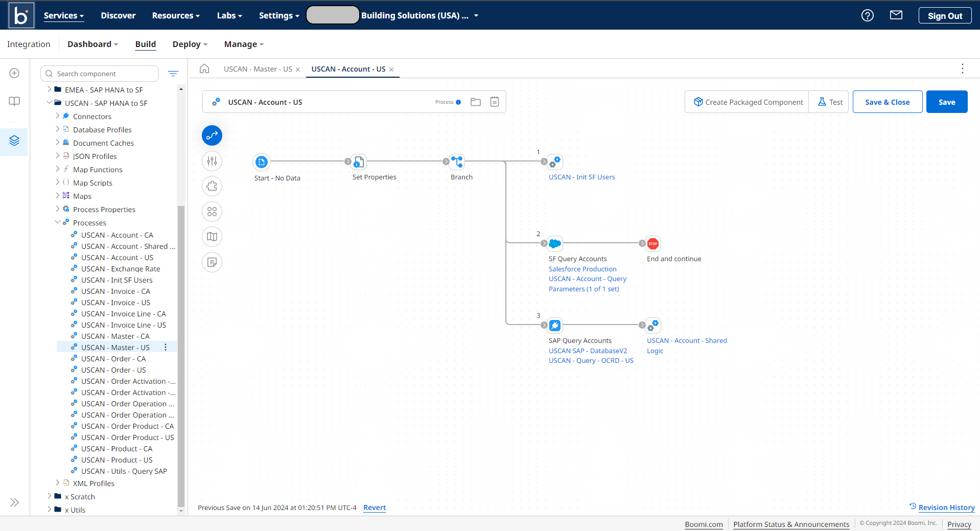Expand the Connectors folder

[x=58, y=116]
